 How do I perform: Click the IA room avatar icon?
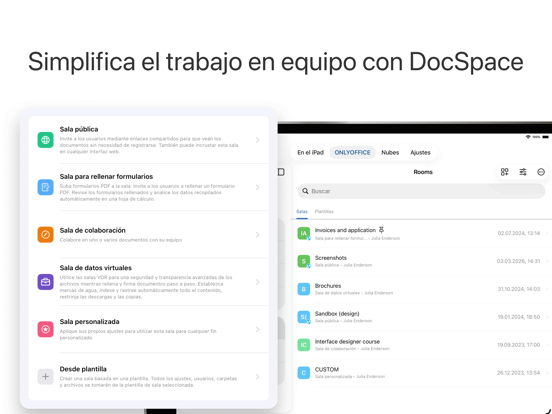tap(303, 233)
